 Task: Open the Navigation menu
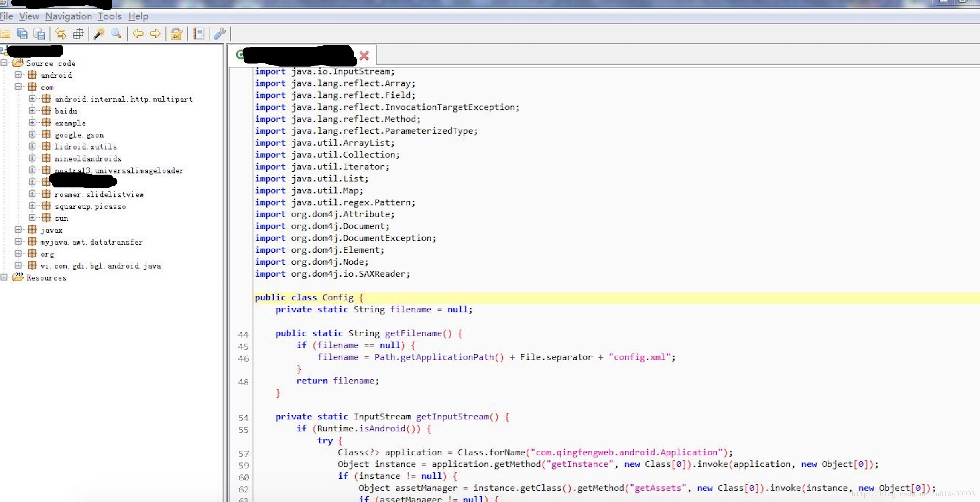(x=68, y=16)
